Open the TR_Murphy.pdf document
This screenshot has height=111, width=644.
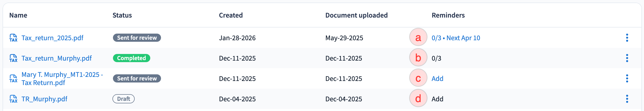coord(44,99)
